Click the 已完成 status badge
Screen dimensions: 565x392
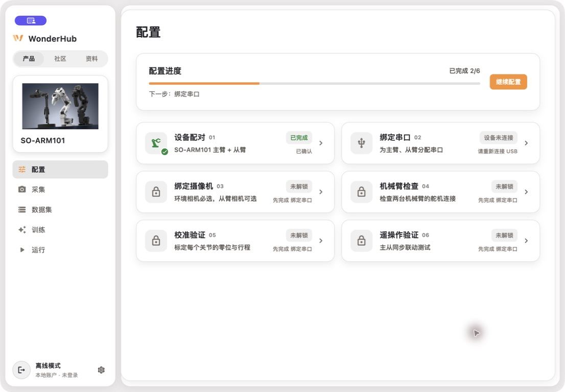[299, 137]
